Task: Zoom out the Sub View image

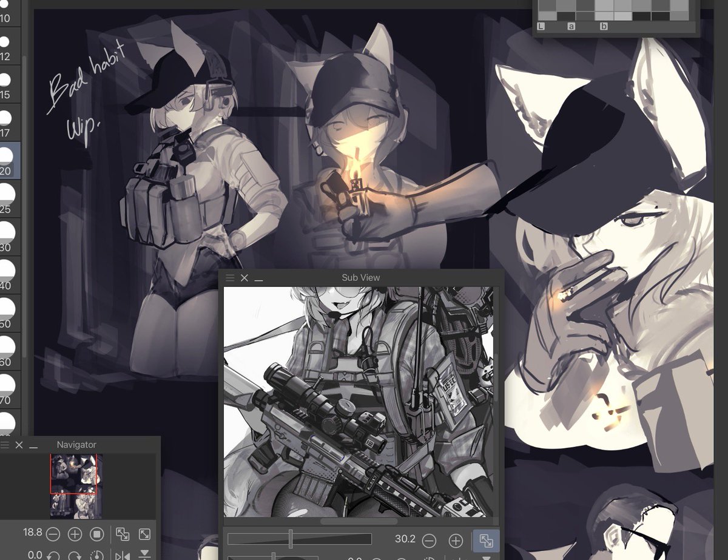Action: pyautogui.click(x=429, y=541)
